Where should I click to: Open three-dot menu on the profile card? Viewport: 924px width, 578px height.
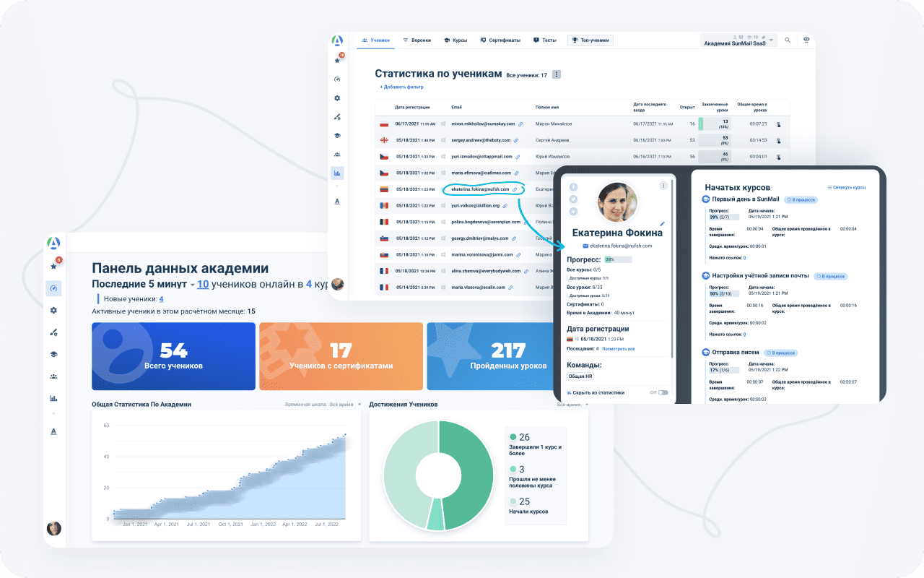(663, 186)
